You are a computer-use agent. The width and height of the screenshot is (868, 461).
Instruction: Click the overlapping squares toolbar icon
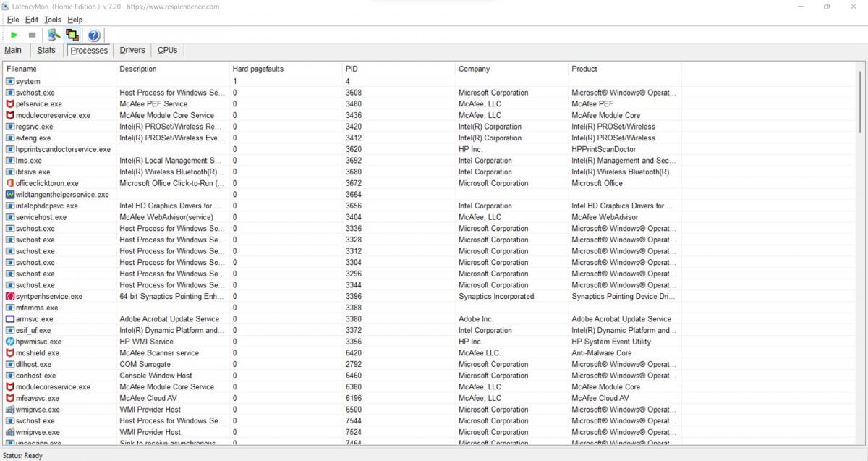pyautogui.click(x=72, y=35)
